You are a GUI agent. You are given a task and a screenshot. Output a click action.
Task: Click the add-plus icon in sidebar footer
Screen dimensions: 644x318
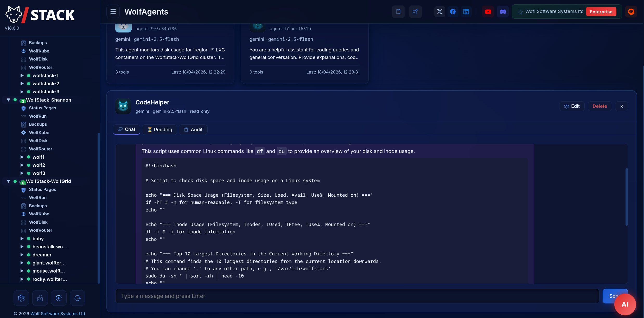[x=59, y=298]
